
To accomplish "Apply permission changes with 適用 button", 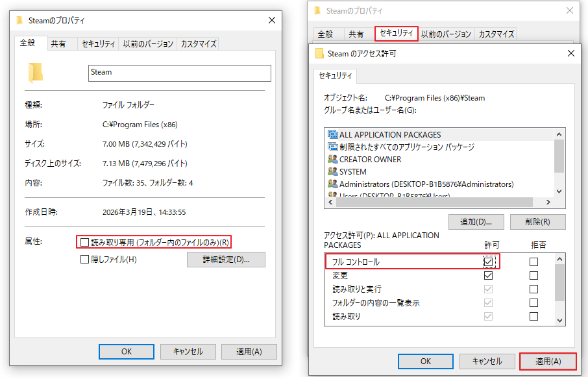I will 548,361.
